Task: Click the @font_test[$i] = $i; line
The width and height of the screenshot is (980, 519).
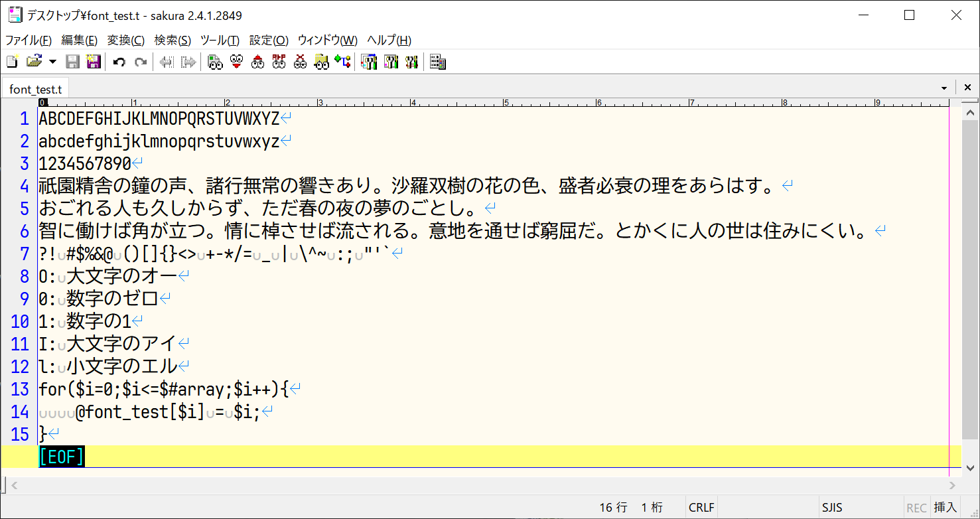Action: click(168, 412)
